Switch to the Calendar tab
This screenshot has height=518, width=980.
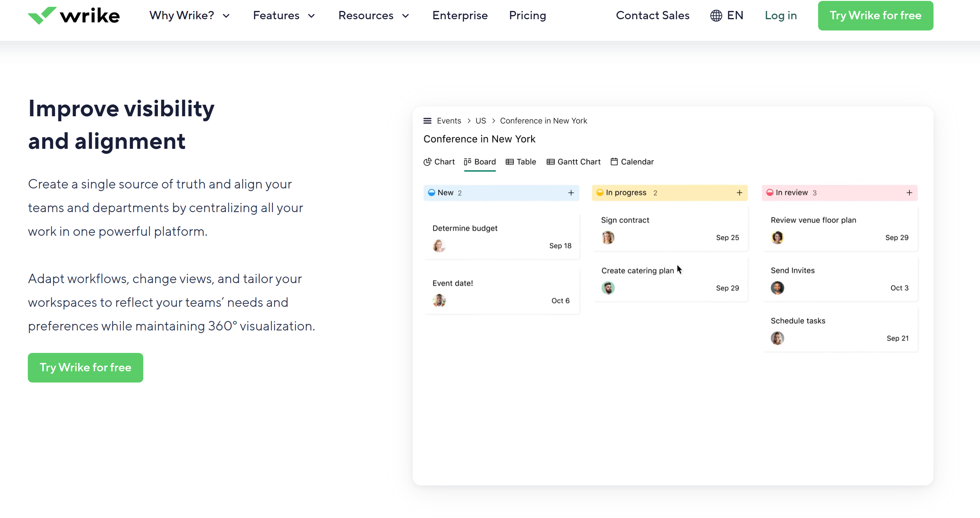632,162
